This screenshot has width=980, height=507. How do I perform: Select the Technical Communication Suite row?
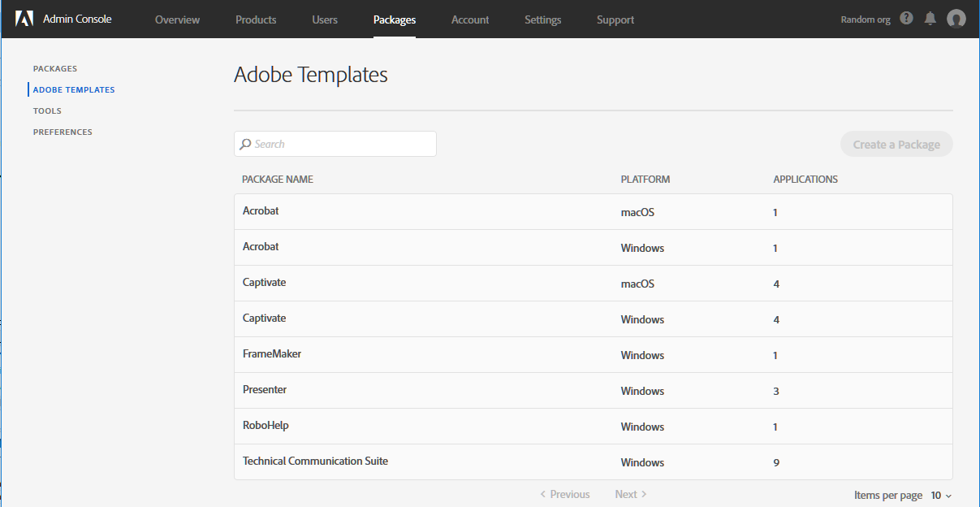(593, 462)
